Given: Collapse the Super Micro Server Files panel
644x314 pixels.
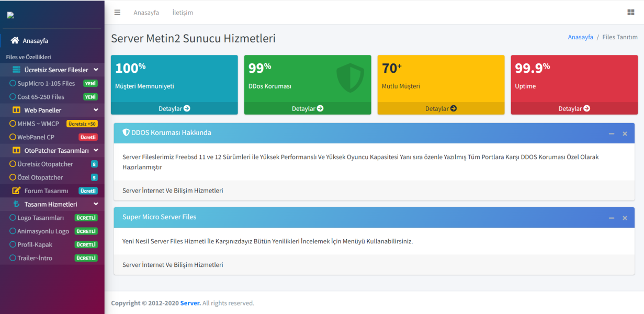Looking at the screenshot, I should 612,218.
